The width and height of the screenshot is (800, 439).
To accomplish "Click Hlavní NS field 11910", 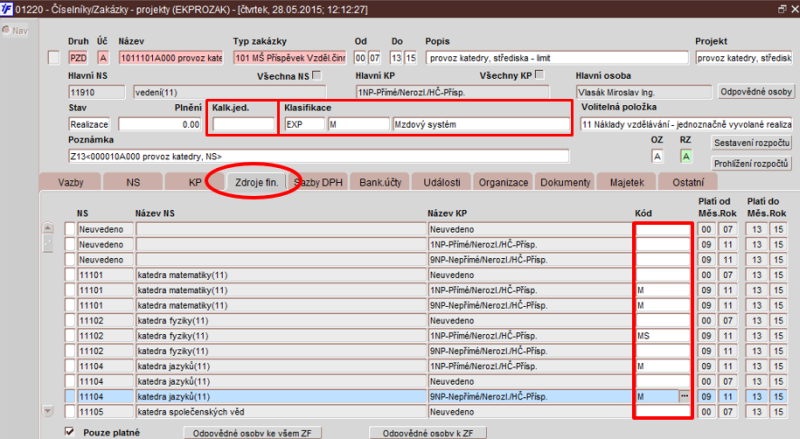I will click(96, 92).
